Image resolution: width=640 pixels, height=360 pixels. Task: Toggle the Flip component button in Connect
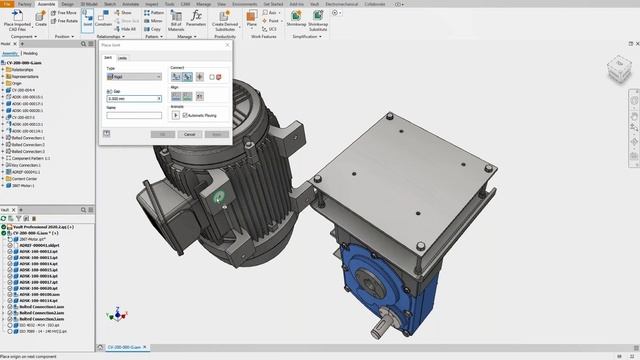[200, 77]
